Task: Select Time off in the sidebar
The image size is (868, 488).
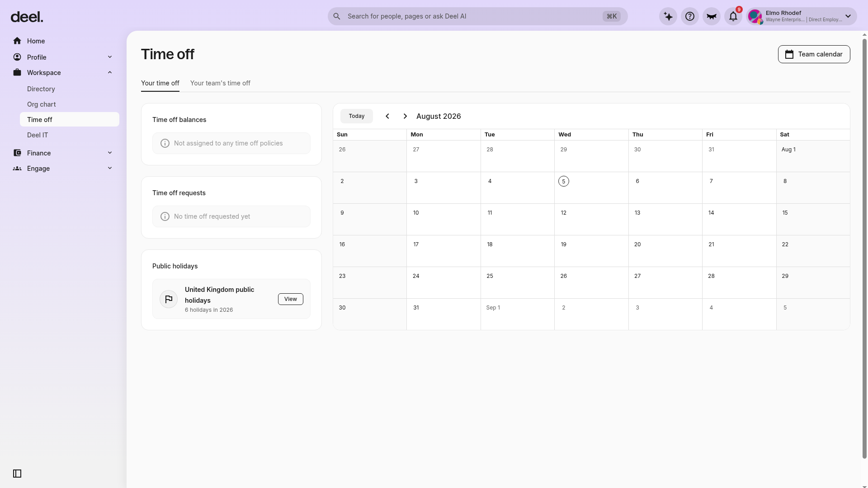Action: (x=70, y=119)
